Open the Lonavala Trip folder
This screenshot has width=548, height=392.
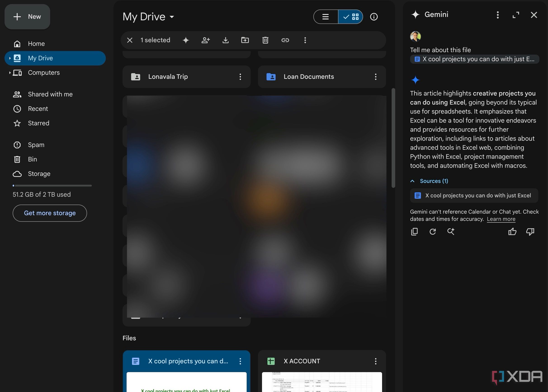point(187,77)
